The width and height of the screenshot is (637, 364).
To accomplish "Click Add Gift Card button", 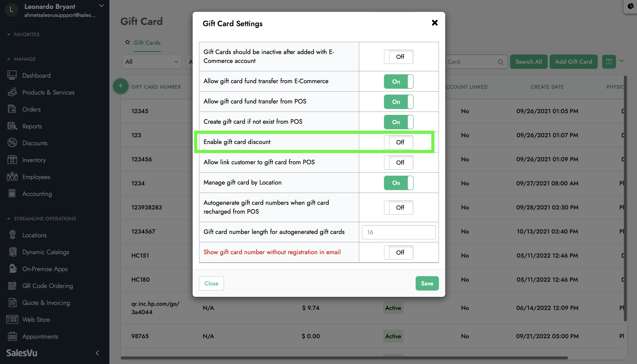I will point(574,61).
